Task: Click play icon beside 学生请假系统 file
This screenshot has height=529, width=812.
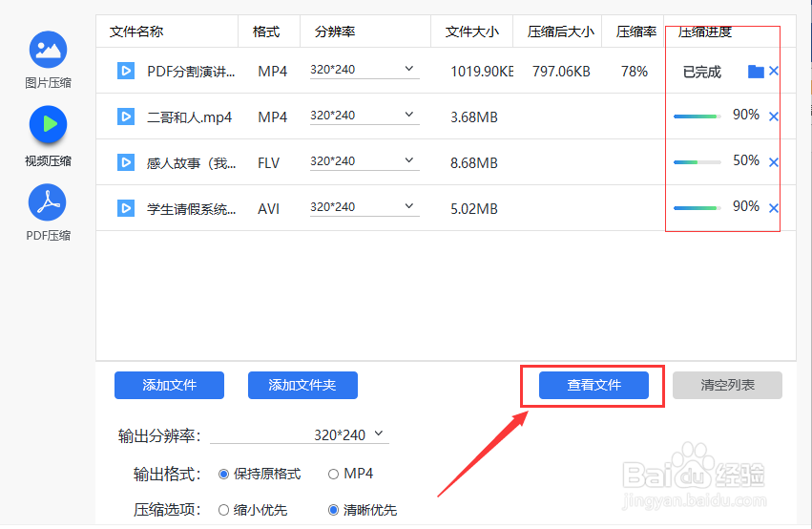Action: click(126, 208)
